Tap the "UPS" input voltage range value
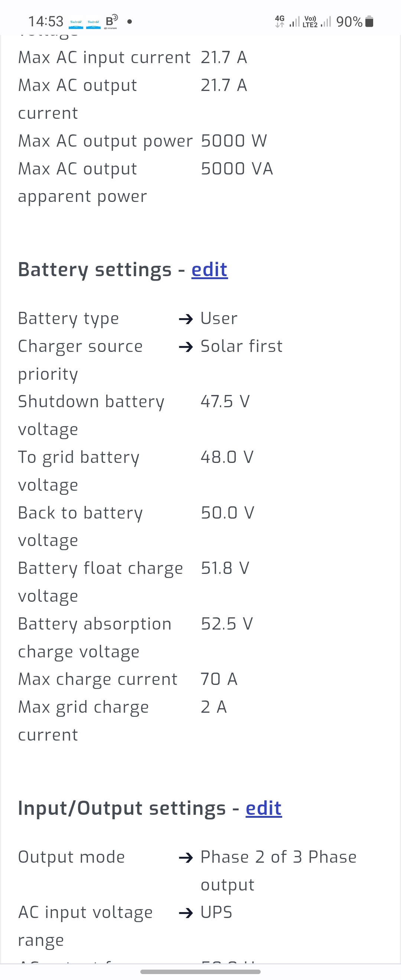 pos(216,912)
